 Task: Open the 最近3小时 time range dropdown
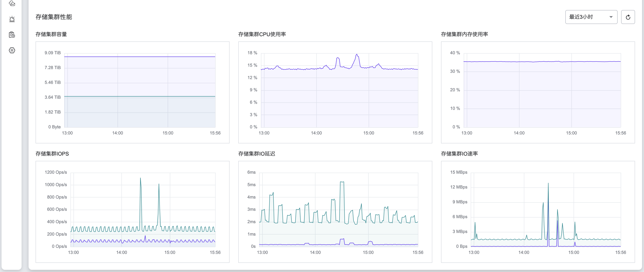click(x=591, y=17)
